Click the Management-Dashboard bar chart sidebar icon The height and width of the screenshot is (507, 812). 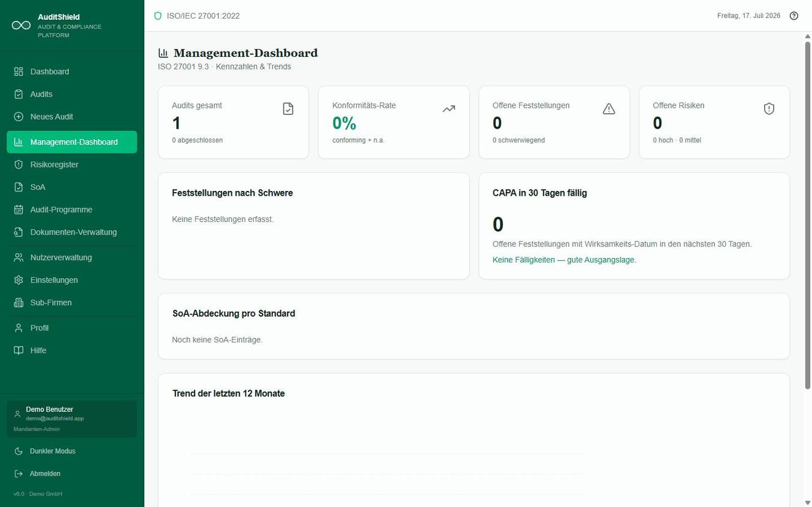click(x=19, y=142)
